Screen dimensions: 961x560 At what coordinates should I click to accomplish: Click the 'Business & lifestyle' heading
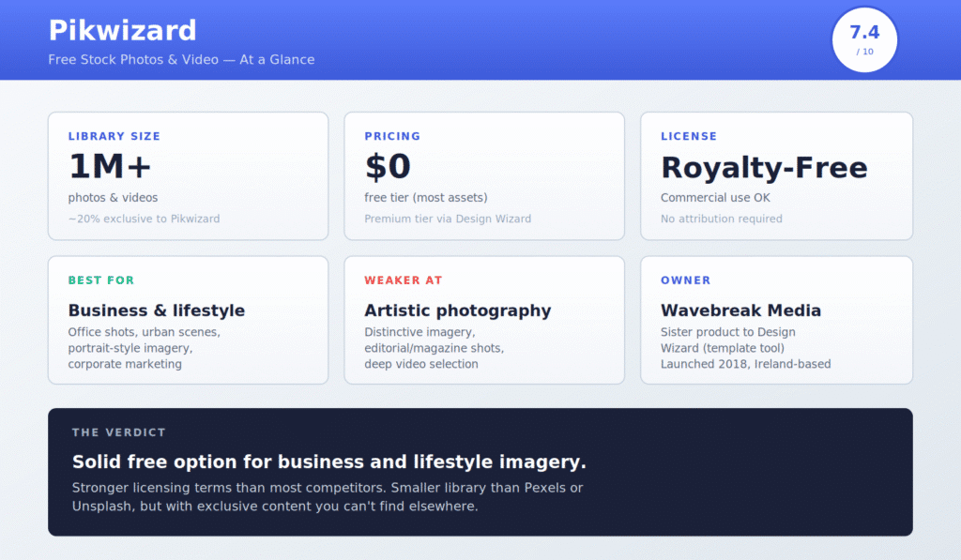156,310
